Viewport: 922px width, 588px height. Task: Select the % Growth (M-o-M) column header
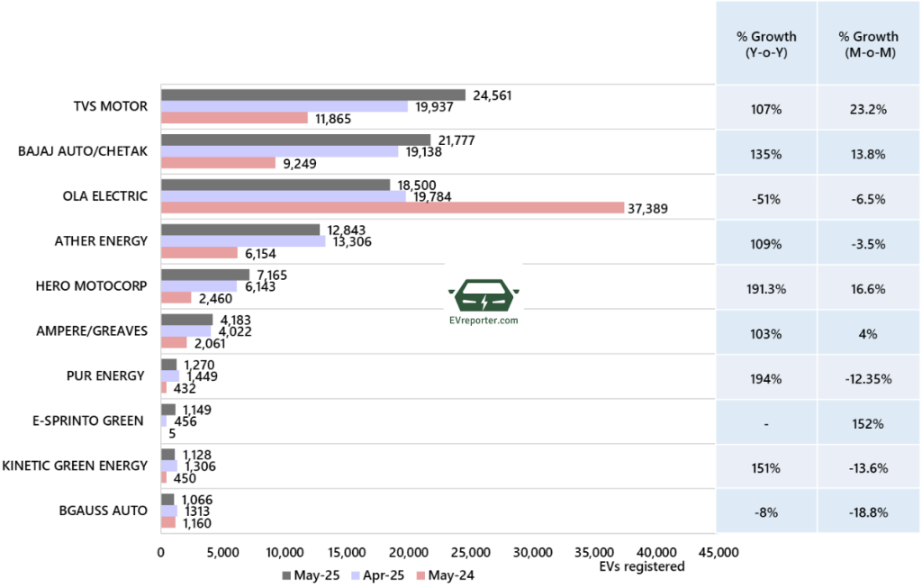pos(868,43)
